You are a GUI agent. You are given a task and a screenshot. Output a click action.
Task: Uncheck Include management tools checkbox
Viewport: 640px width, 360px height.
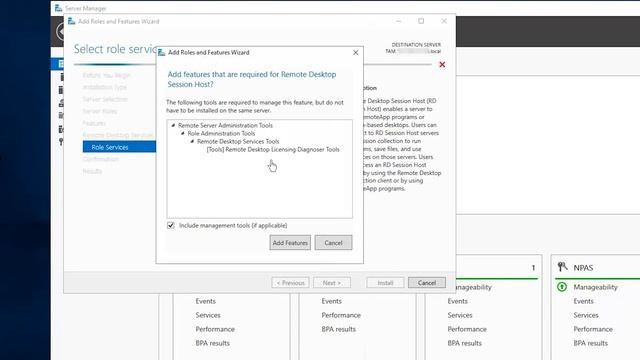coord(171,225)
